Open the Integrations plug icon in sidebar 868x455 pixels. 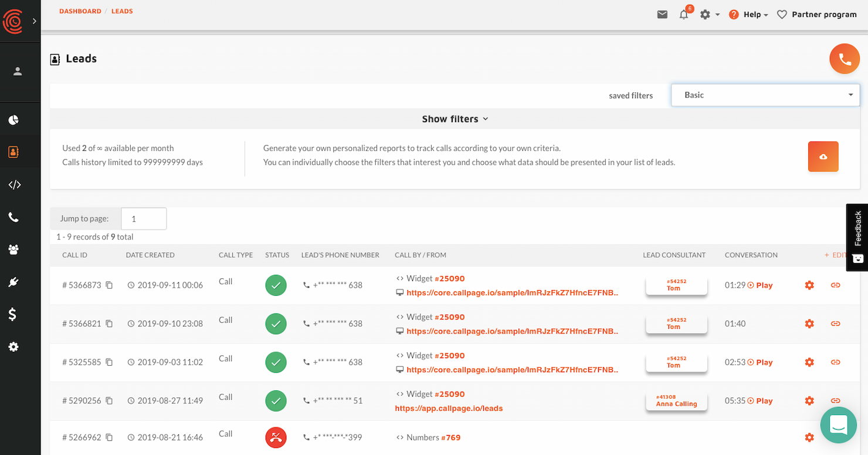[x=13, y=282]
